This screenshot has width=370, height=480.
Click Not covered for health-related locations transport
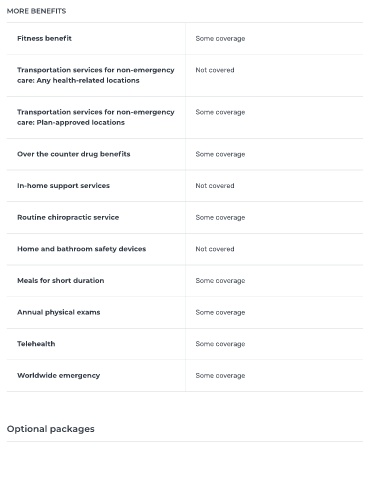point(215,70)
